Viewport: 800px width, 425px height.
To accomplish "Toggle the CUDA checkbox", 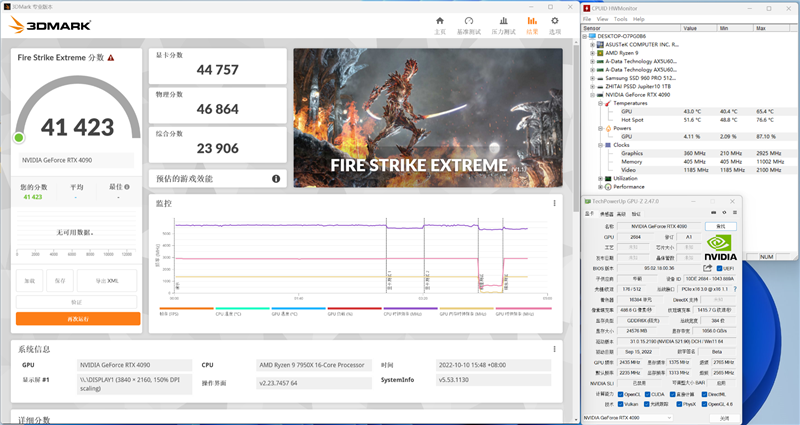I will (647, 394).
